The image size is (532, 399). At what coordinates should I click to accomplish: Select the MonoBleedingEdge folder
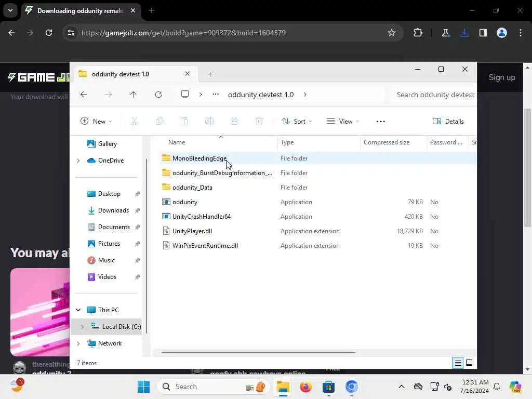[199, 158]
